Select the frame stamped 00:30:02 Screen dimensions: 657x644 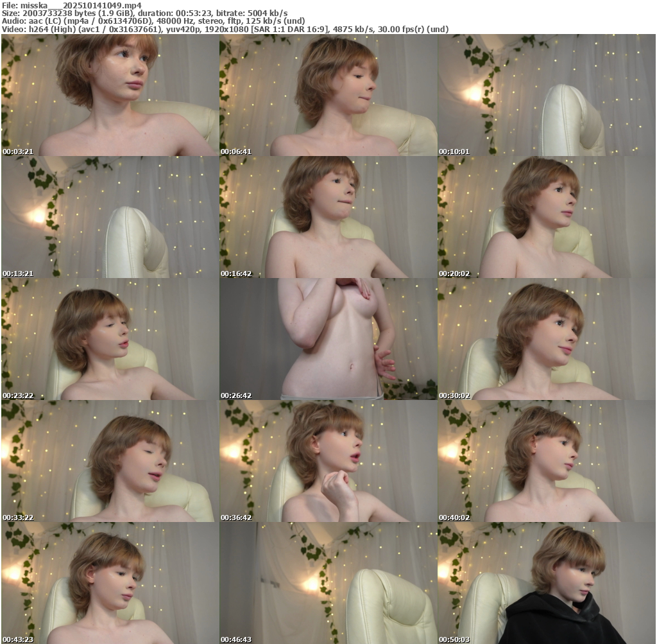coord(547,339)
